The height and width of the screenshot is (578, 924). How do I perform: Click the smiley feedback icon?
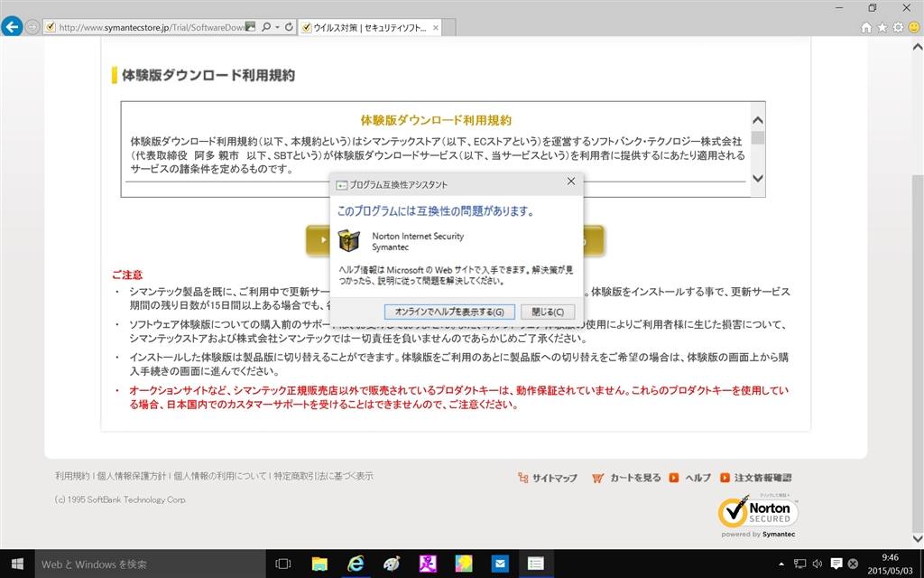pos(914,27)
